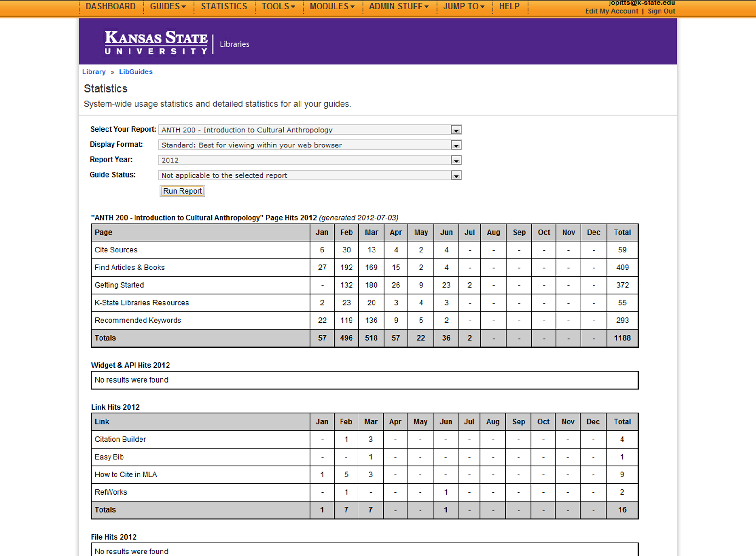Click the Easy Bib link row
The width and height of the screenshot is (756, 556).
coord(365,457)
